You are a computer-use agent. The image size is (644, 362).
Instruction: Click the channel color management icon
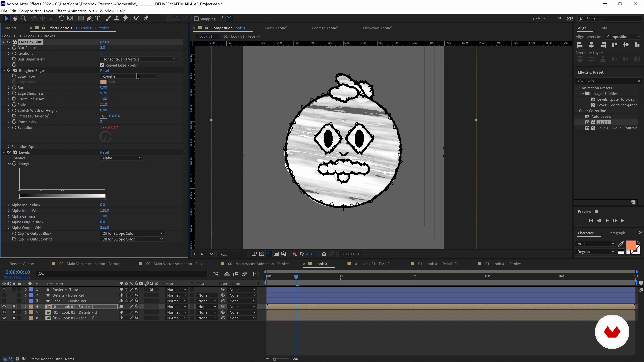tap(294, 254)
